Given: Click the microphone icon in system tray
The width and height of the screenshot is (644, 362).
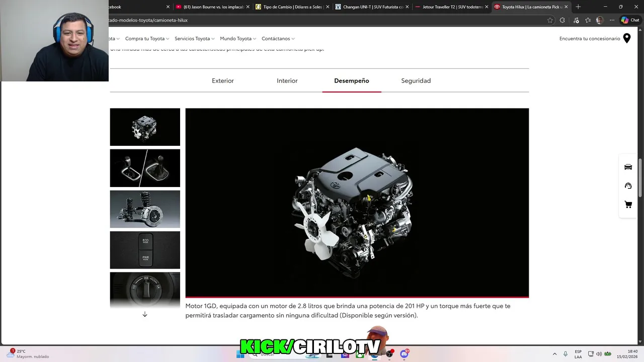Looking at the screenshot, I should pos(566,354).
